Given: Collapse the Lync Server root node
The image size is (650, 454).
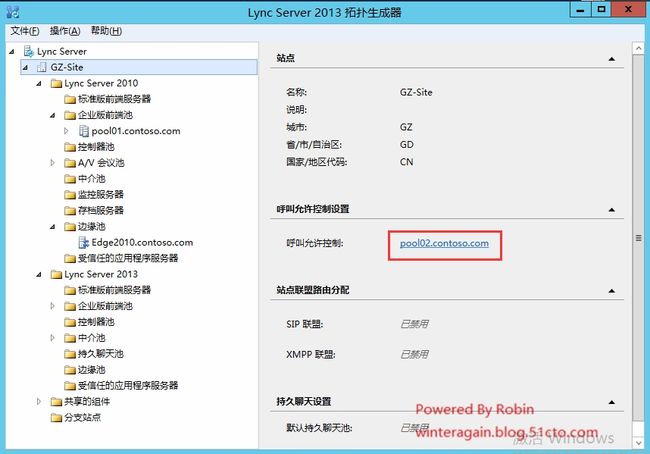Looking at the screenshot, I should [12, 51].
